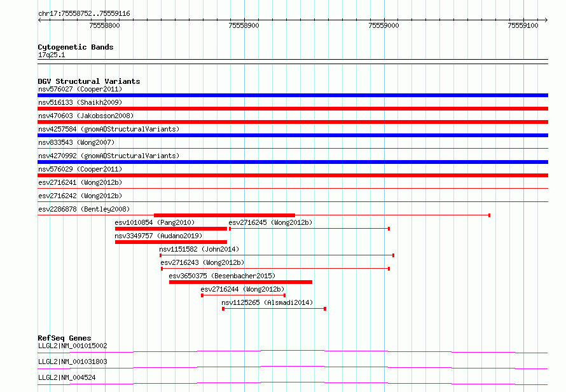Click ruler position 75558900
This screenshot has height=392, width=566.
244,25
